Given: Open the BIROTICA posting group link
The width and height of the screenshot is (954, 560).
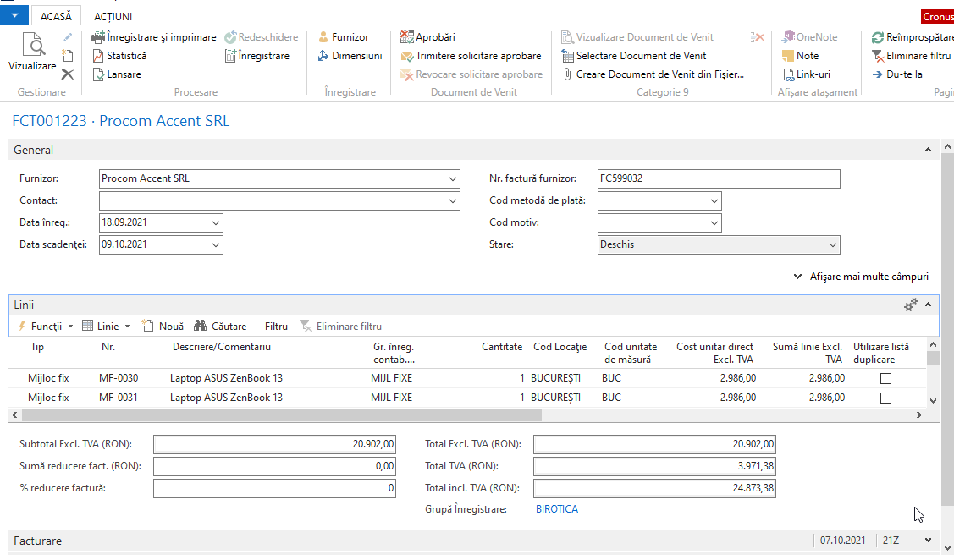Looking at the screenshot, I should pos(557,509).
